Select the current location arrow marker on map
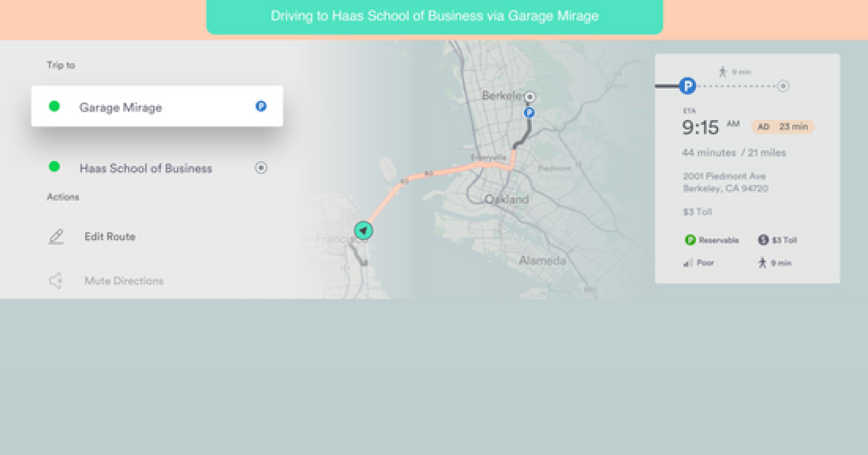This screenshot has width=868, height=455. [x=363, y=231]
